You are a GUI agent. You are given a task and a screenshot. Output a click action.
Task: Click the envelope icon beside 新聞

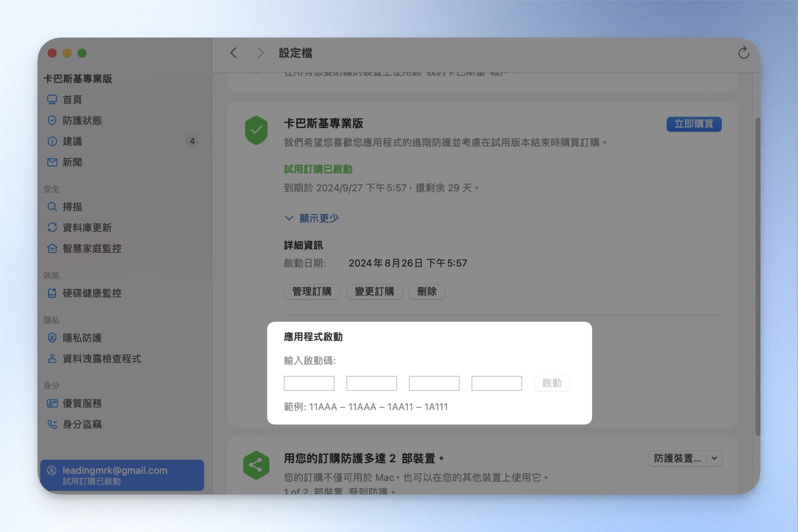(52, 162)
